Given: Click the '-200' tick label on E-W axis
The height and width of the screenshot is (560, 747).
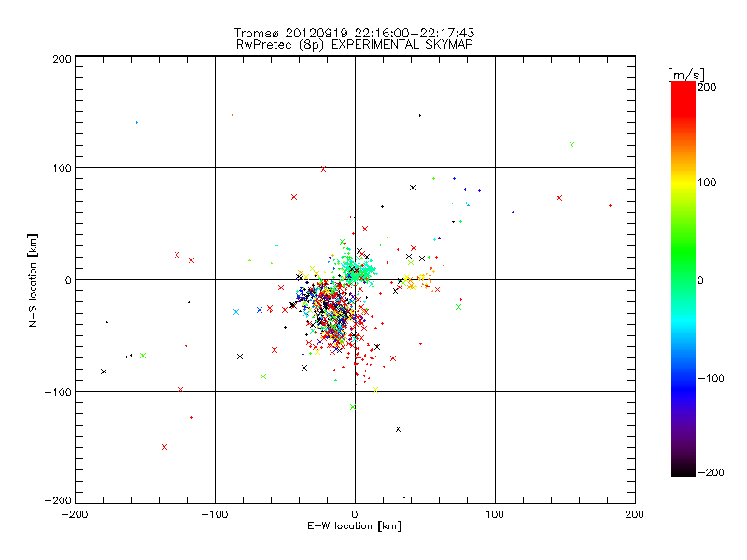Looking at the screenshot, I should [x=75, y=514].
